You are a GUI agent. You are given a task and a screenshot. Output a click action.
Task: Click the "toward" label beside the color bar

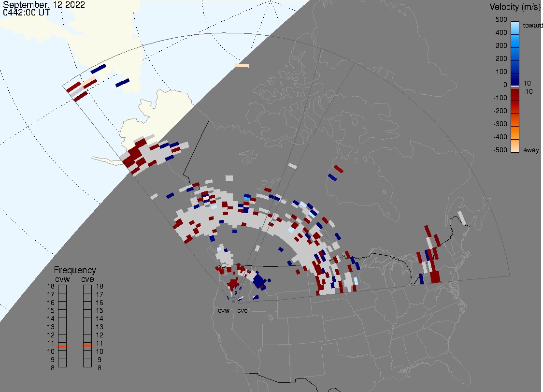[532, 25]
